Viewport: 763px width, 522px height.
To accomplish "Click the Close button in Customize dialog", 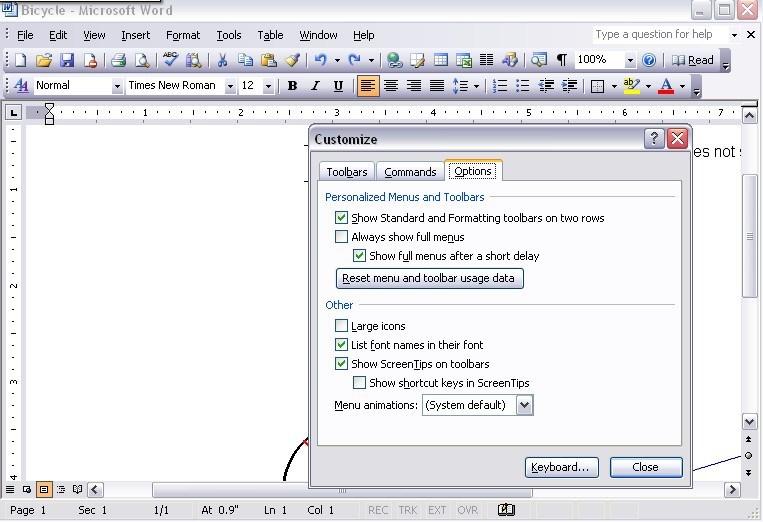I will (x=646, y=467).
